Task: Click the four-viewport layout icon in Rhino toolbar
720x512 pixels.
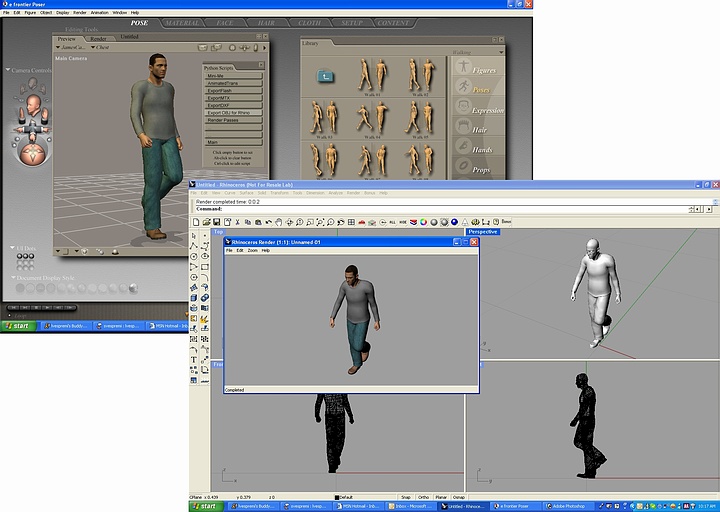Action: pyautogui.click(x=351, y=222)
